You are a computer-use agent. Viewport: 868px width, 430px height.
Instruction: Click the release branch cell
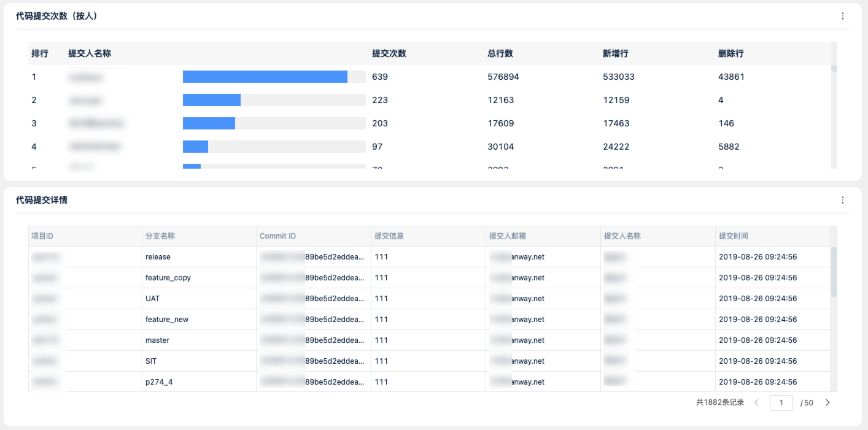tap(199, 257)
